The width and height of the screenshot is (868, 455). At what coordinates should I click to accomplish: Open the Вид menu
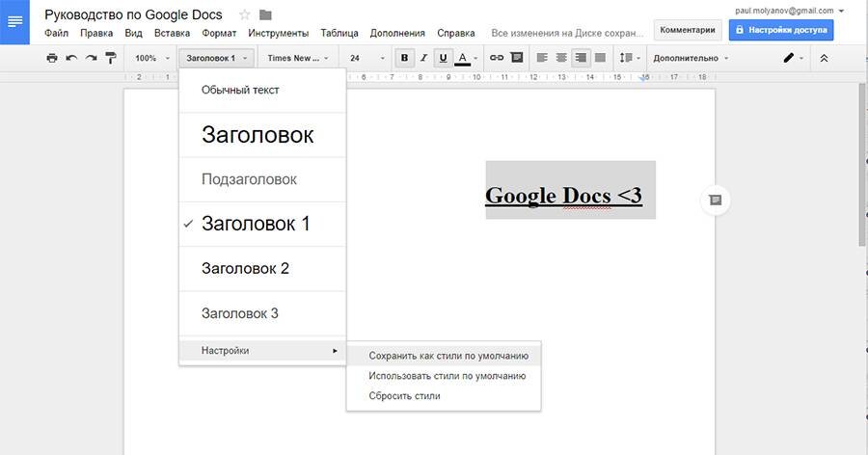(133, 33)
